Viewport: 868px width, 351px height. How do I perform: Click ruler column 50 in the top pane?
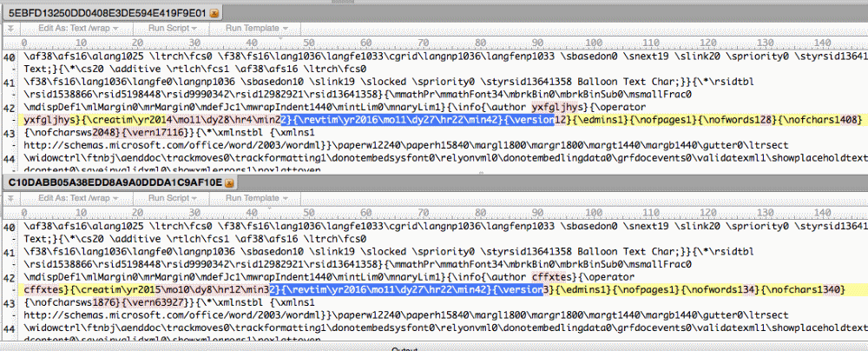[309, 43]
